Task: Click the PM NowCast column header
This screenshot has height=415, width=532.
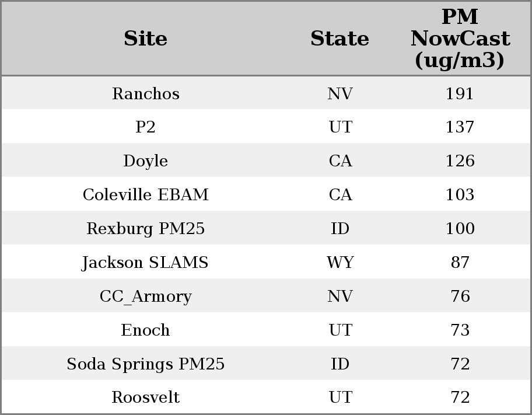Action: (x=460, y=39)
